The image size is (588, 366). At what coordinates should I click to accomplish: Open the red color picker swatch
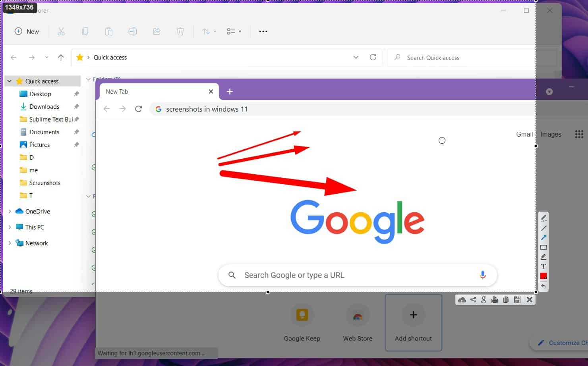coord(544,276)
